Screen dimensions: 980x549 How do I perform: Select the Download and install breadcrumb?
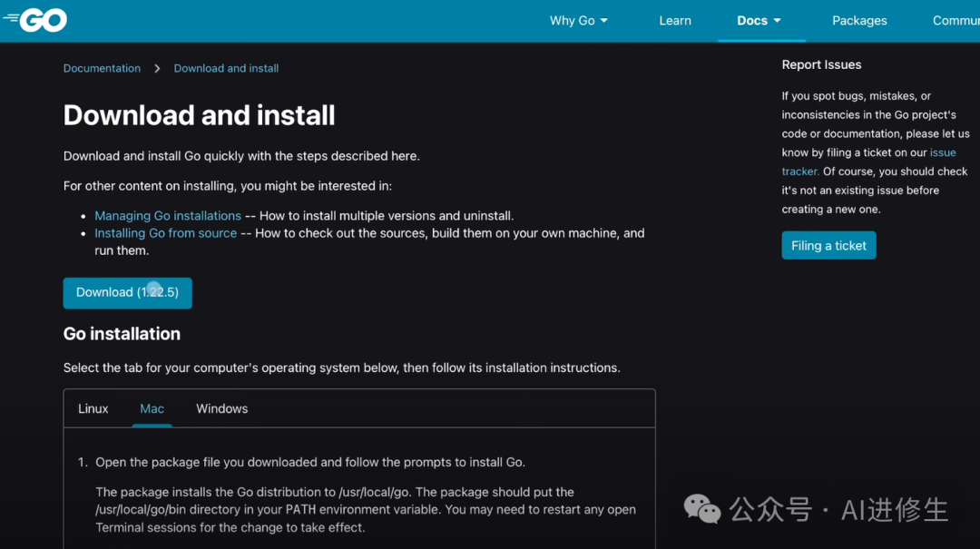(x=226, y=68)
